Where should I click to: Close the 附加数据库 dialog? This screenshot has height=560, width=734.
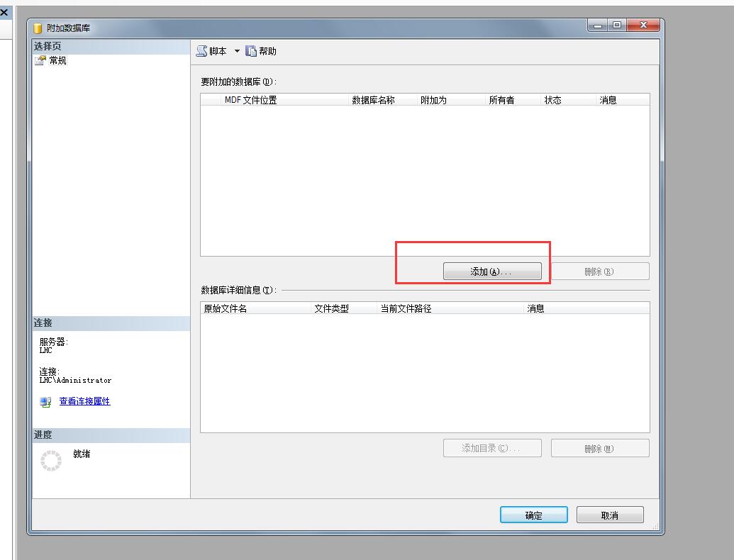(643, 26)
